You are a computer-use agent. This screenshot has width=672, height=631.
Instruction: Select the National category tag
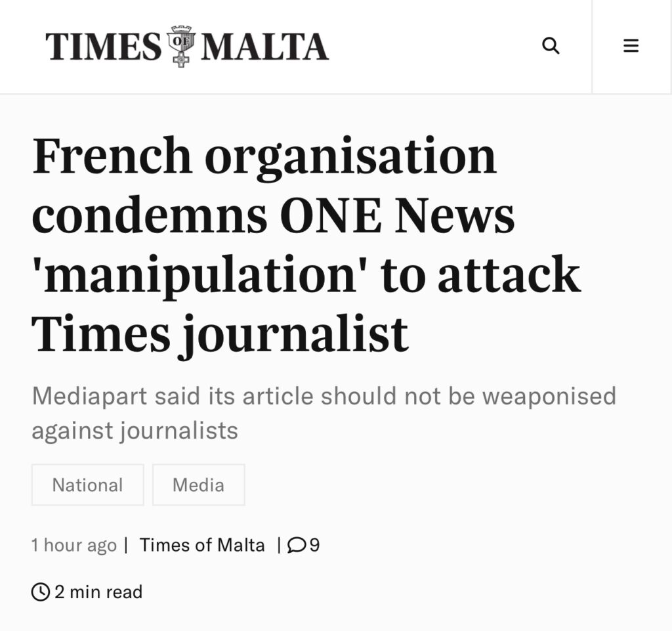(87, 485)
